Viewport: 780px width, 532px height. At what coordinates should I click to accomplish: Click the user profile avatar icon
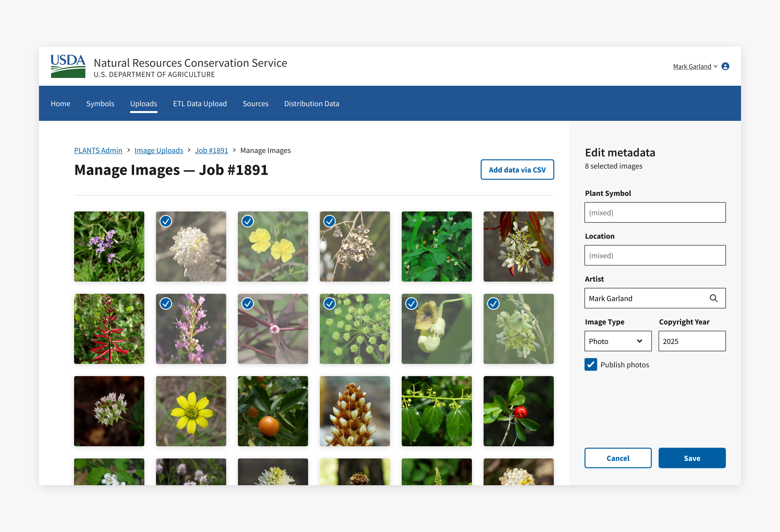(725, 66)
